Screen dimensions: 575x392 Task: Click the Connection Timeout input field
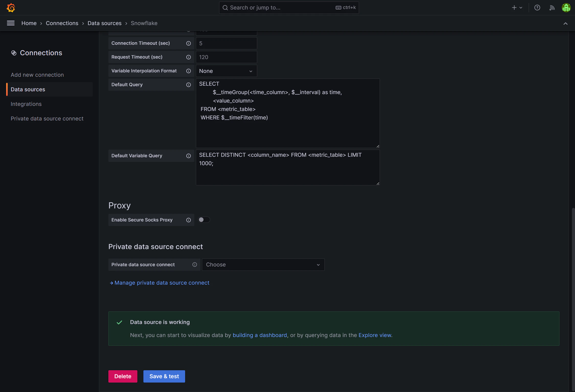226,43
